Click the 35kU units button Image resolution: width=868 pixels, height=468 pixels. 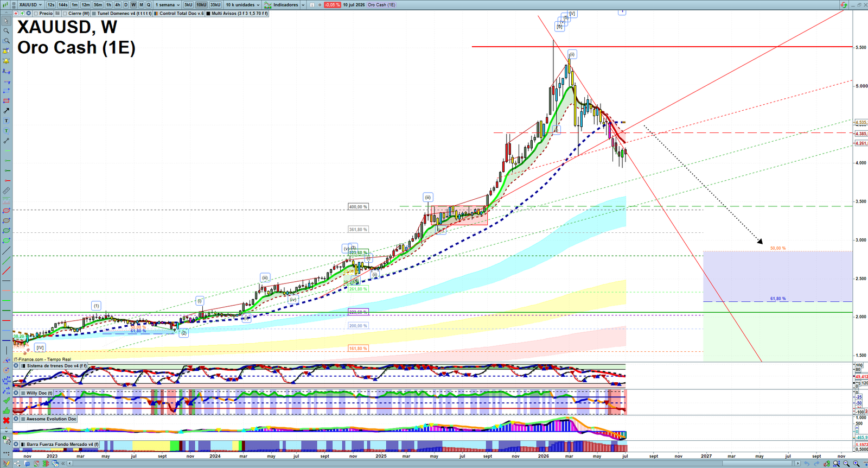tap(215, 5)
